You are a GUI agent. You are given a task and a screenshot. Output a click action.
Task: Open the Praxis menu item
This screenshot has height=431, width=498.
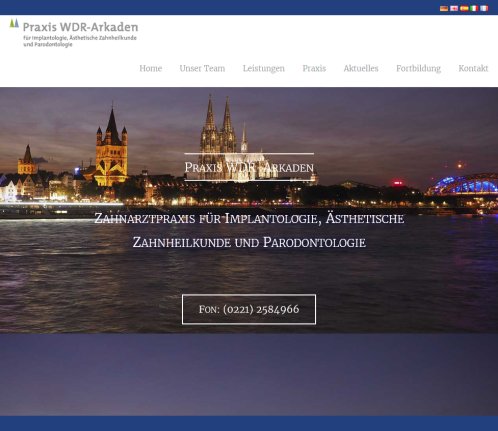(x=314, y=68)
